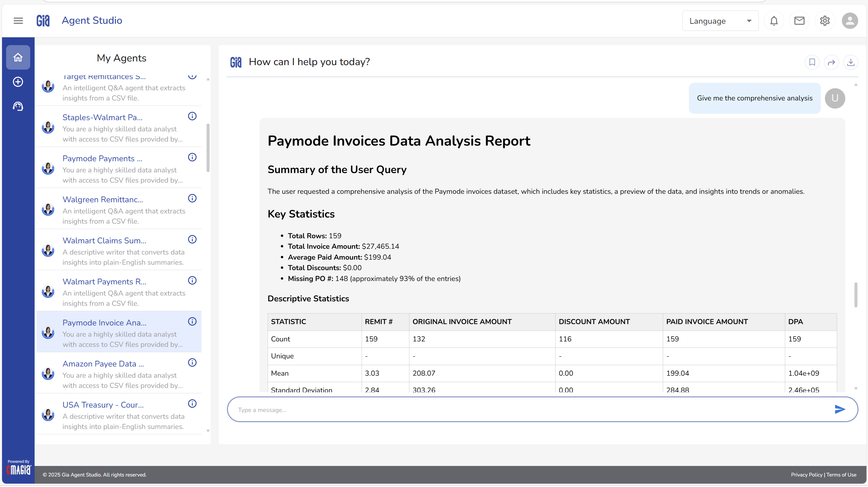Show info for Paymode Invoice Analysis agent
Image resolution: width=868 pixels, height=487 pixels.
[x=192, y=321]
